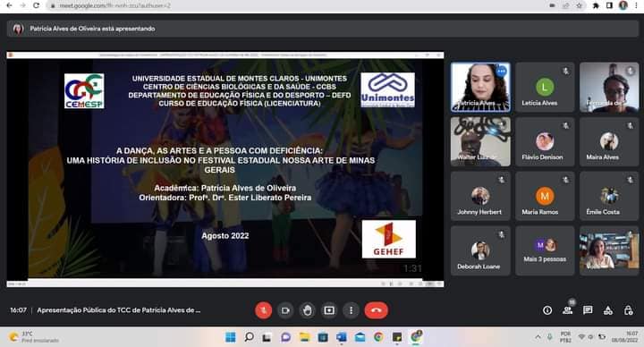
Task: Open more options three-dot menu
Action: coord(351,310)
